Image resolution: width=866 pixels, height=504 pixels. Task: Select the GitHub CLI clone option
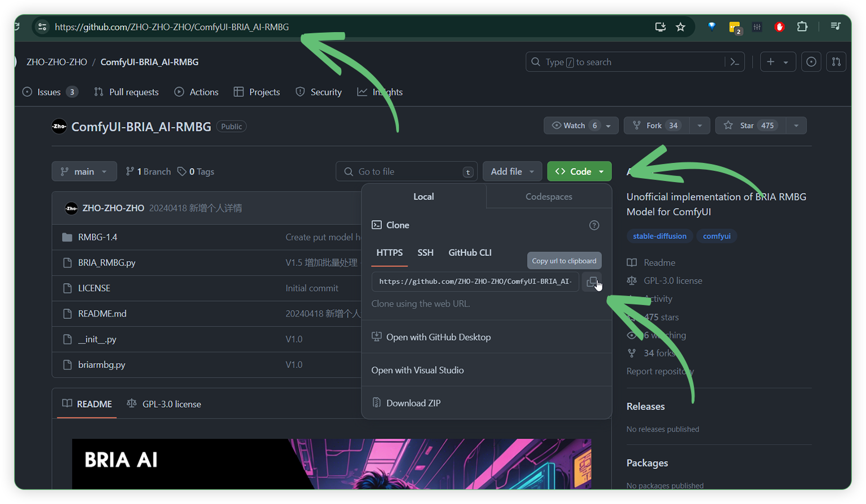pyautogui.click(x=470, y=253)
